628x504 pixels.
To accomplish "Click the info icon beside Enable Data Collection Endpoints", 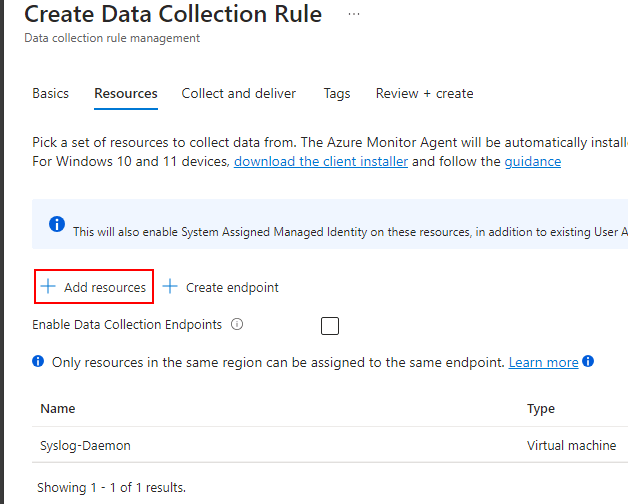I will [237, 324].
